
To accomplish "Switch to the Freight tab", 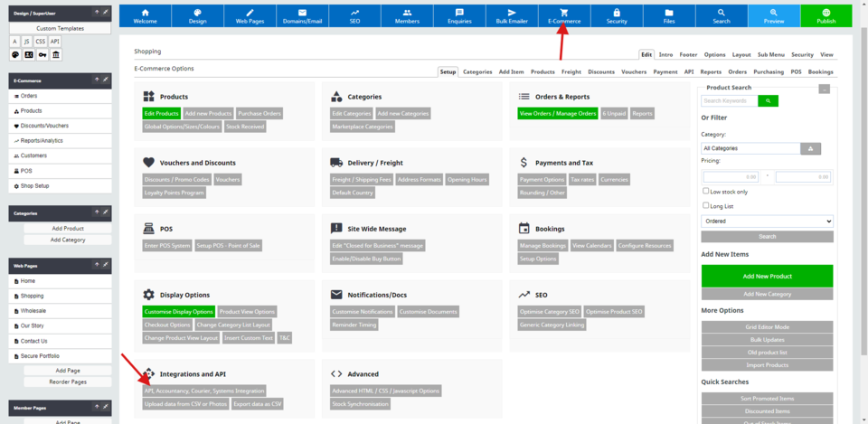I will pos(571,71).
